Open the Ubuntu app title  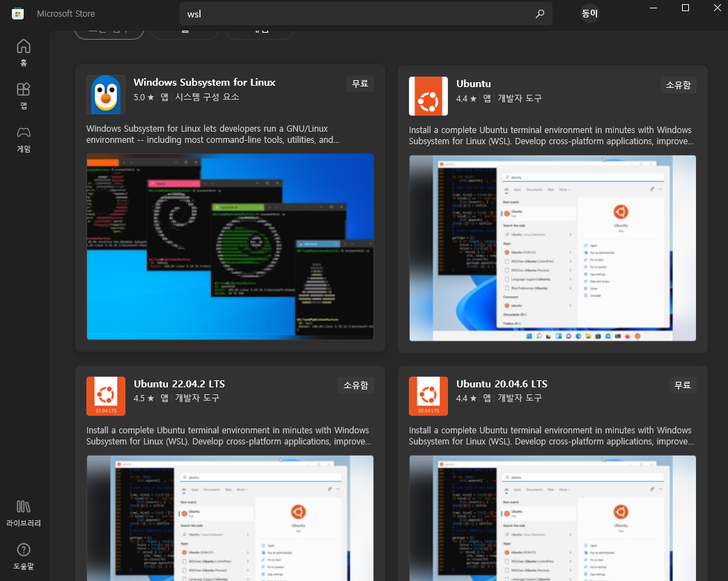tap(473, 84)
